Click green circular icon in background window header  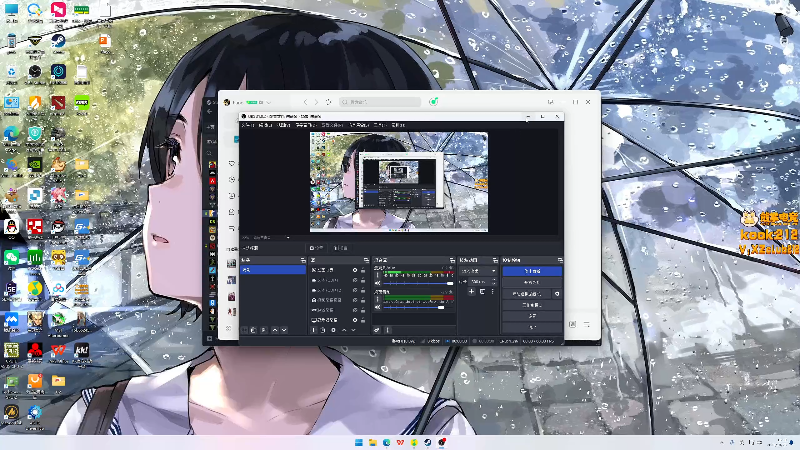433,102
